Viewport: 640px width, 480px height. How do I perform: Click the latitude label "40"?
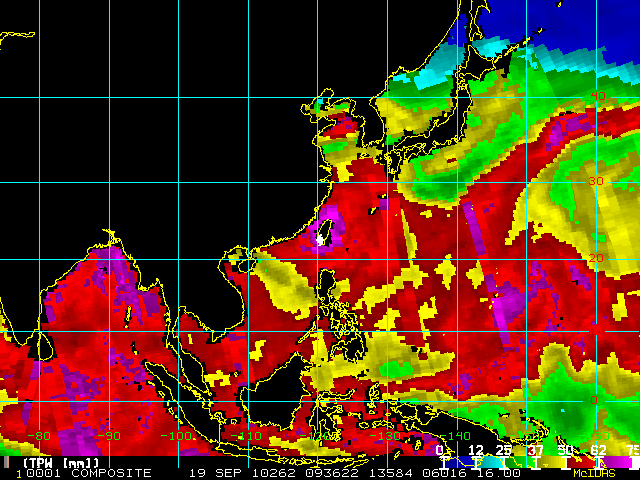coord(598,96)
